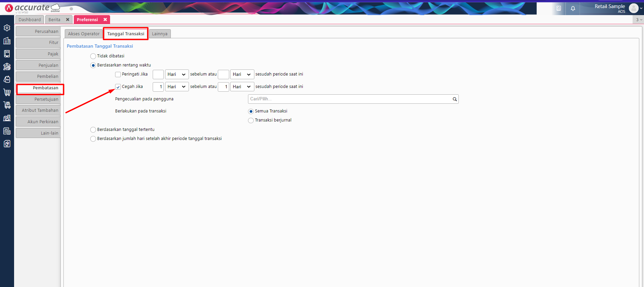
Task: Choose Transaksi berjurnal radio option
Action: pos(251,120)
